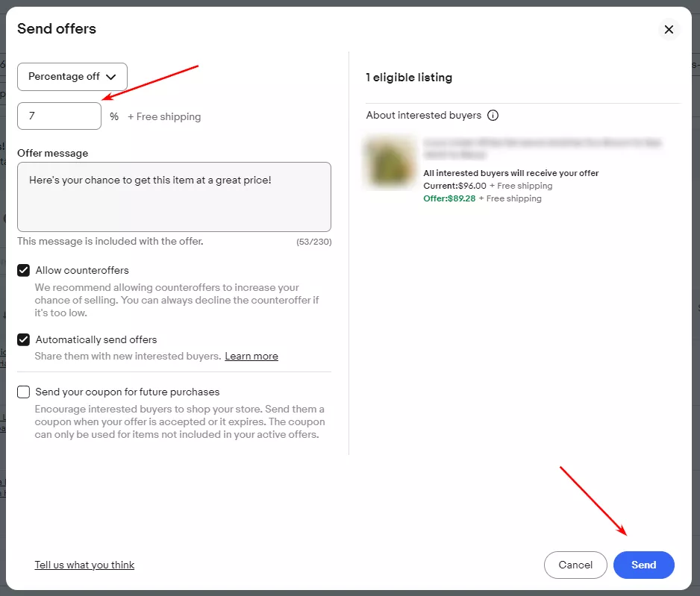This screenshot has height=596, width=700.
Task: Disable Automatically send offers checkbox
Action: pyautogui.click(x=24, y=340)
